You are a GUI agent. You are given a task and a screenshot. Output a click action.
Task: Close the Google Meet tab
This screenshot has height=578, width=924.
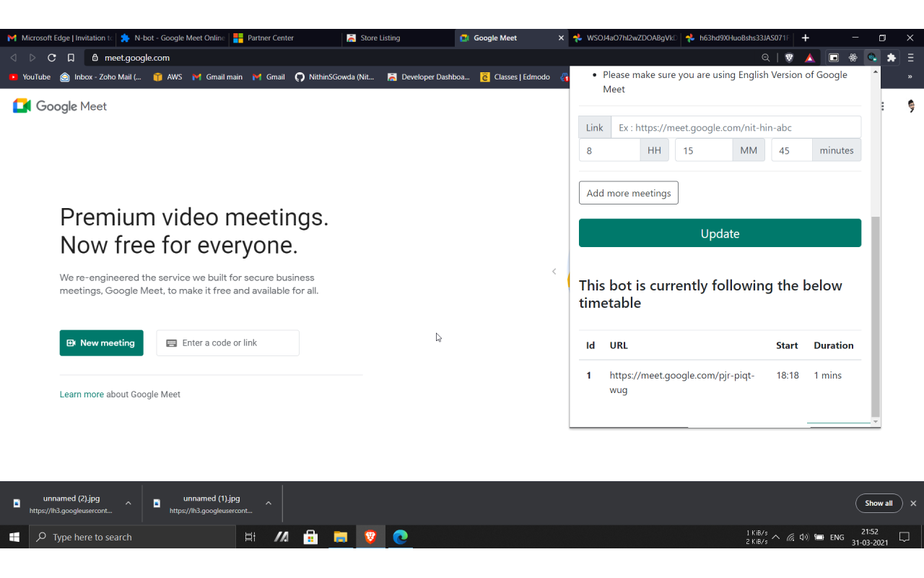562,38
